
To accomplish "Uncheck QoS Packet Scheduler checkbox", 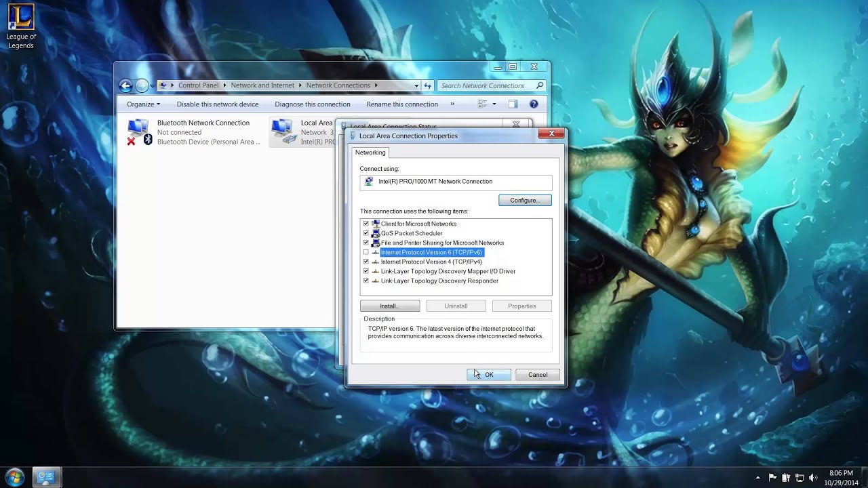I will [x=366, y=233].
